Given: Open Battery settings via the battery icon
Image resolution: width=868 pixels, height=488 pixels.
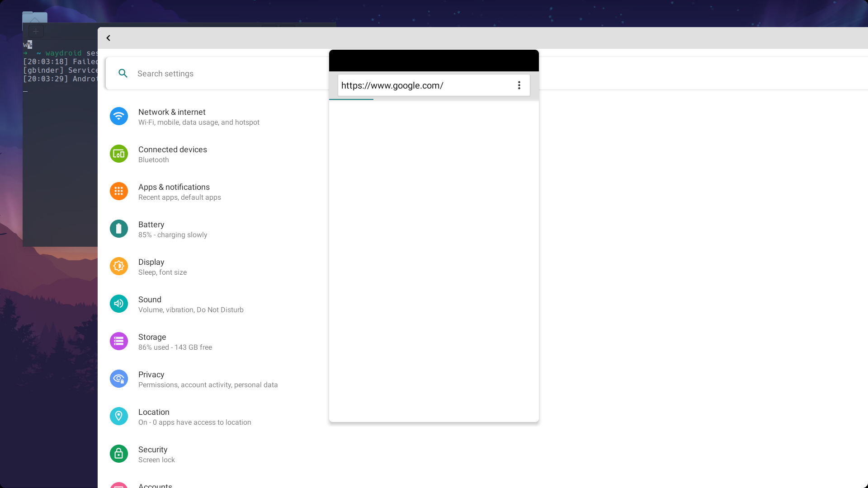Looking at the screenshot, I should 118,229.
